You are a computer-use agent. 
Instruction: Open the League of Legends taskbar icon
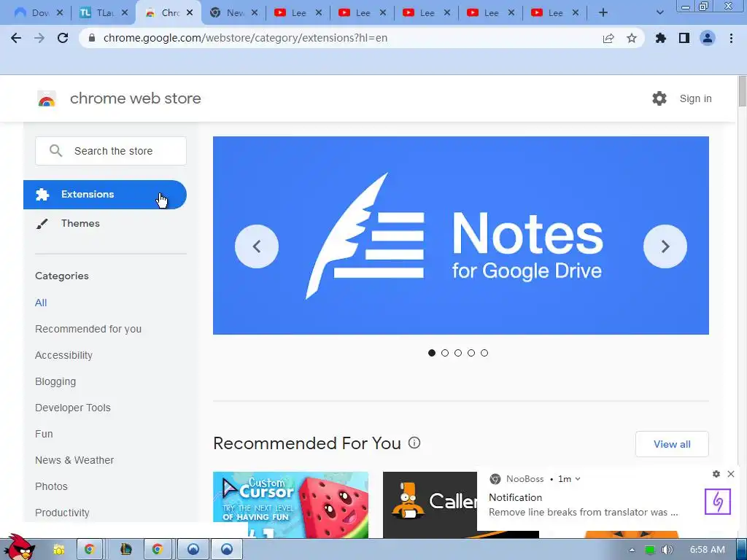pyautogui.click(x=125, y=550)
